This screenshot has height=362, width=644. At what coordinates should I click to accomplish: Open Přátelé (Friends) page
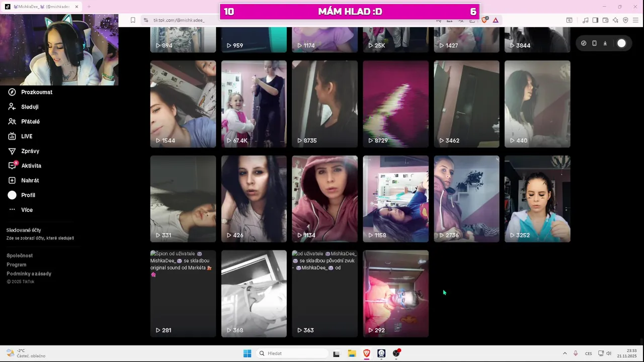tap(24, 121)
